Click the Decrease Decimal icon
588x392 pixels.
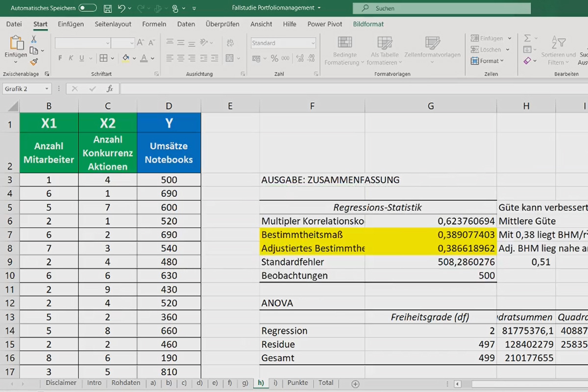click(x=311, y=59)
